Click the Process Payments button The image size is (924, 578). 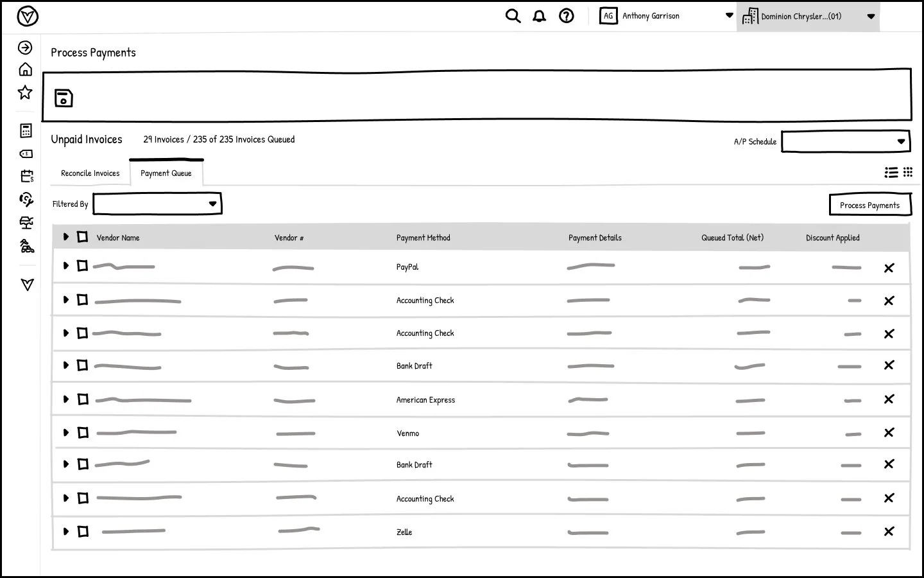(x=870, y=205)
